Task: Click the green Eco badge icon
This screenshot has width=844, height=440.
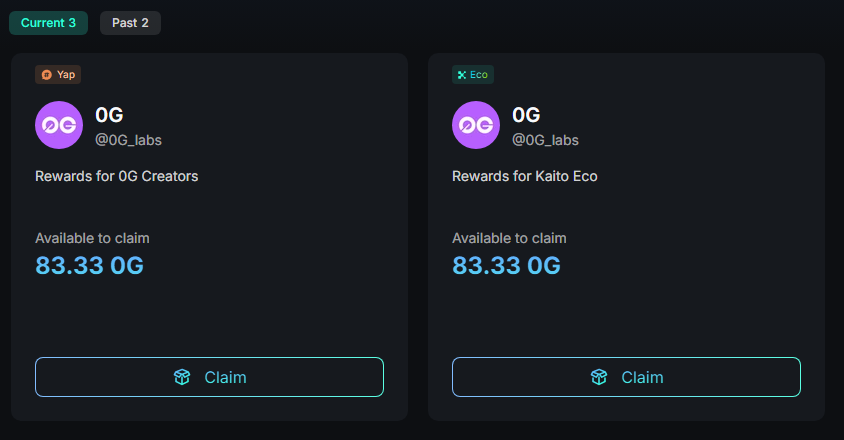Action: point(461,75)
